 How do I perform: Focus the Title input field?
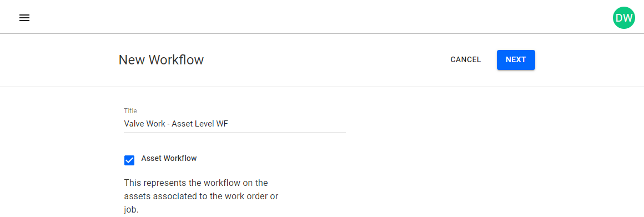coord(234,123)
